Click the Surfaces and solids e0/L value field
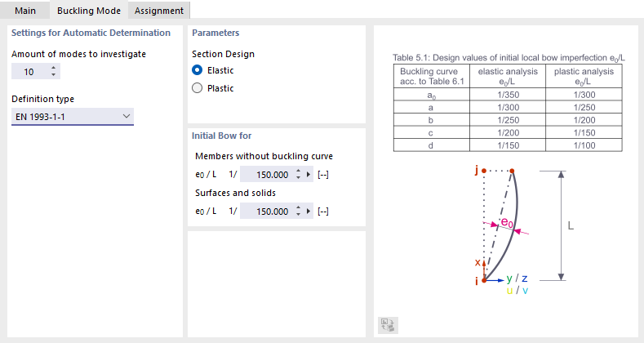Viewport: 644px width, 343px height. coord(267,212)
